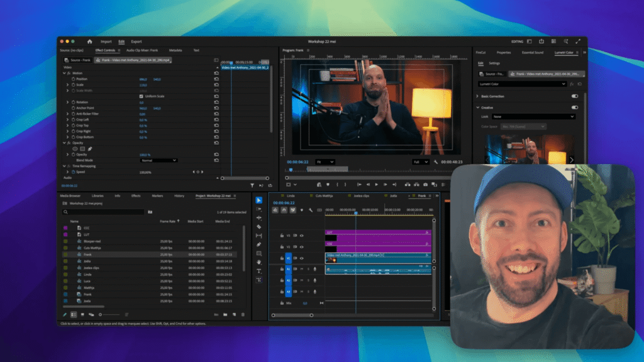This screenshot has height=362, width=644.
Task: Step back one frame in Program monitor
Action: click(368, 185)
